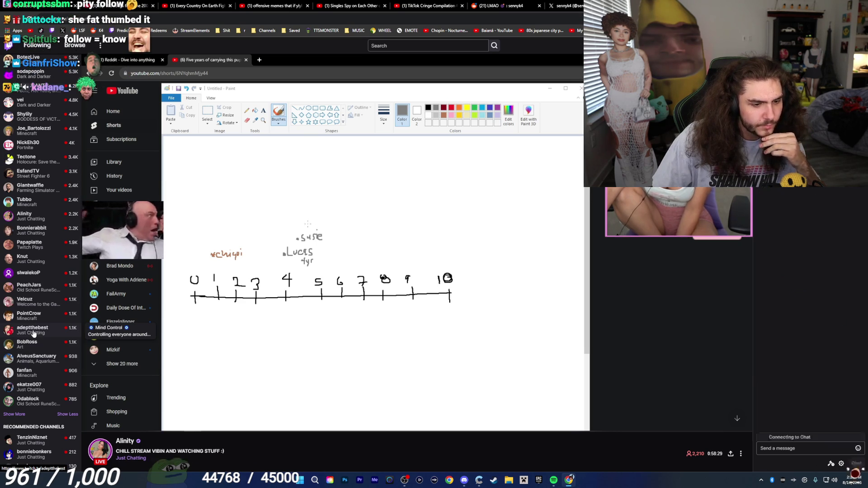Click Show More in Twitch followed channels
The width and height of the screenshot is (868, 488).
(14, 414)
